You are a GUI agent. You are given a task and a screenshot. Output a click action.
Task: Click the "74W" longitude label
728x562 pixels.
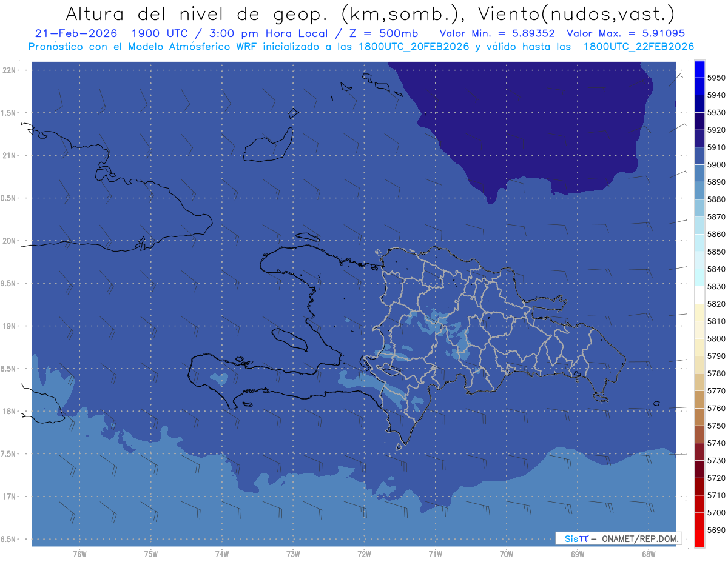tap(222, 554)
